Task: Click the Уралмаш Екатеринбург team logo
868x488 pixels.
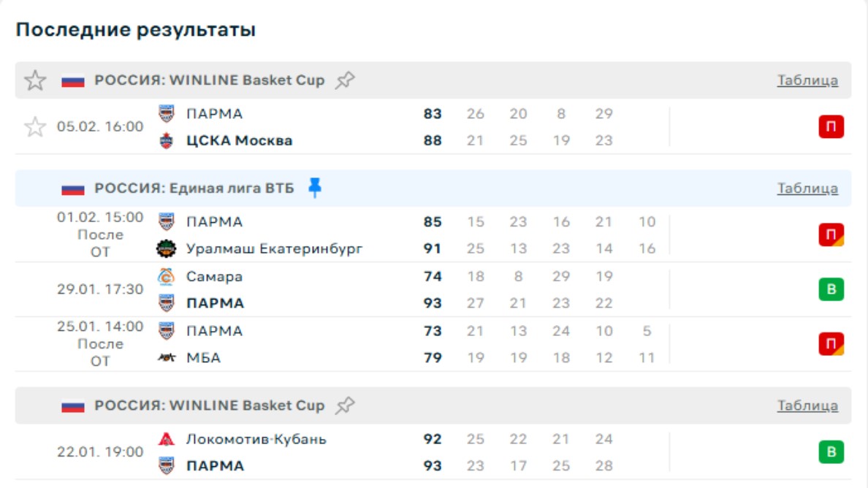Action: 167,249
